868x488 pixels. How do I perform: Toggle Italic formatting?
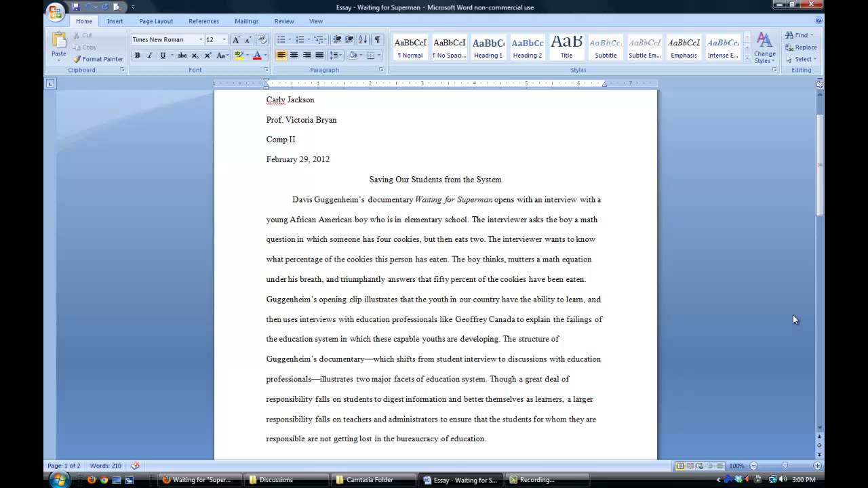tap(150, 56)
